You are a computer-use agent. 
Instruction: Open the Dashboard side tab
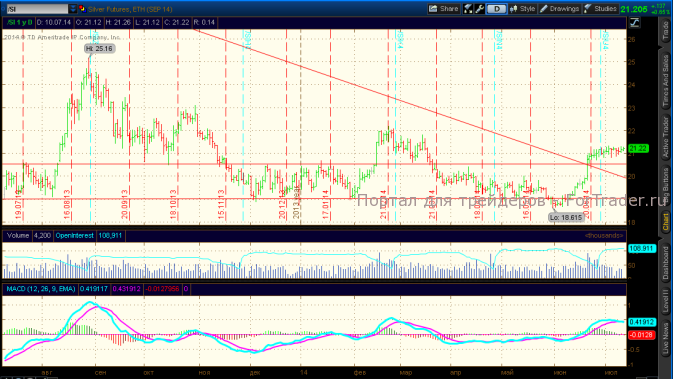pos(665,262)
